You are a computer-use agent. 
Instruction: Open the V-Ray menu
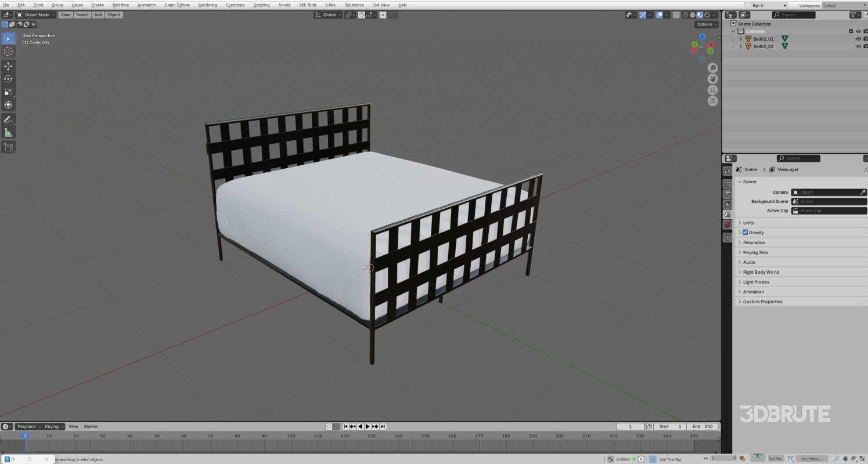click(x=329, y=5)
